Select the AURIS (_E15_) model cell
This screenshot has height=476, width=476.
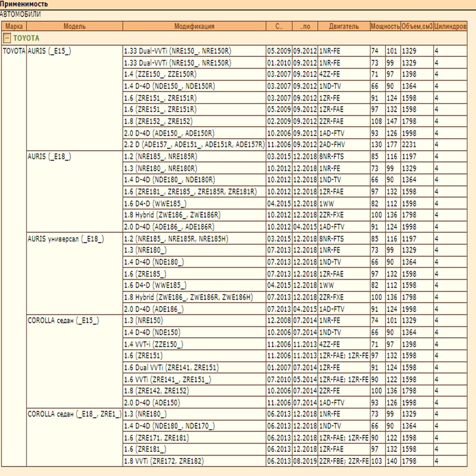coord(49,51)
